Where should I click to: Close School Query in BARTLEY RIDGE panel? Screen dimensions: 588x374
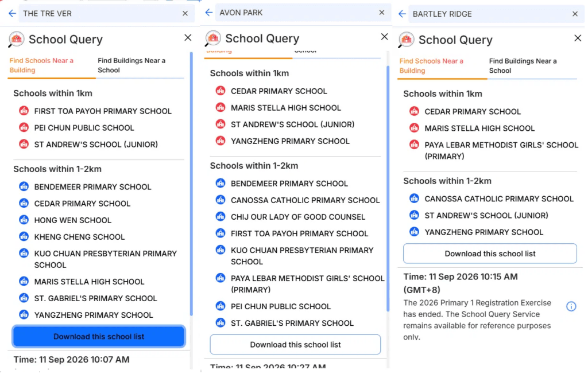pos(578,38)
